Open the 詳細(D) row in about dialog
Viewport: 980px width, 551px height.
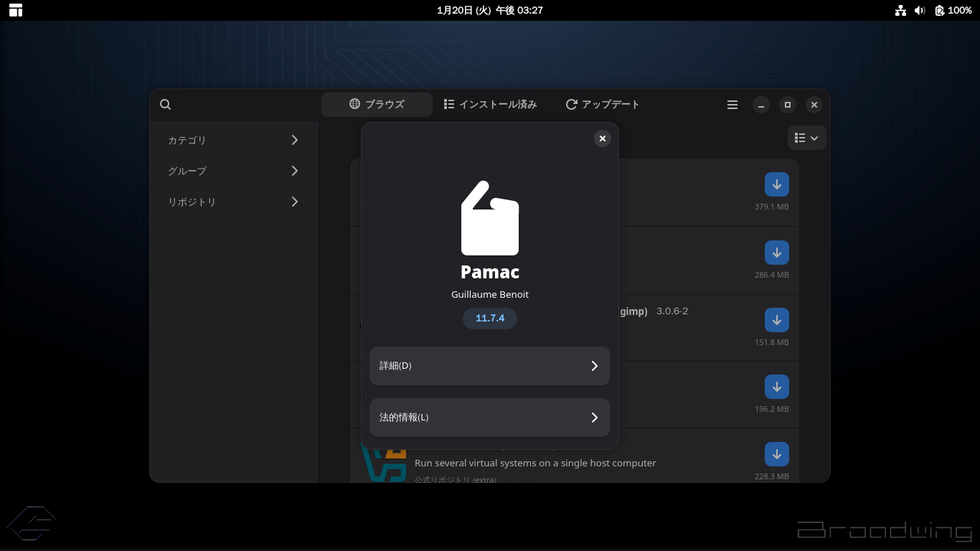pyautogui.click(x=490, y=366)
